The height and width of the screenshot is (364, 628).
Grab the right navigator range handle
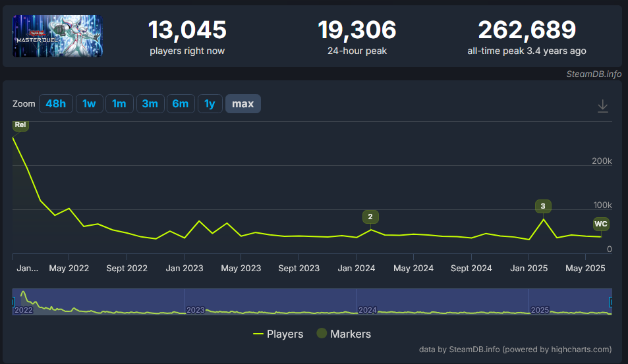point(611,301)
